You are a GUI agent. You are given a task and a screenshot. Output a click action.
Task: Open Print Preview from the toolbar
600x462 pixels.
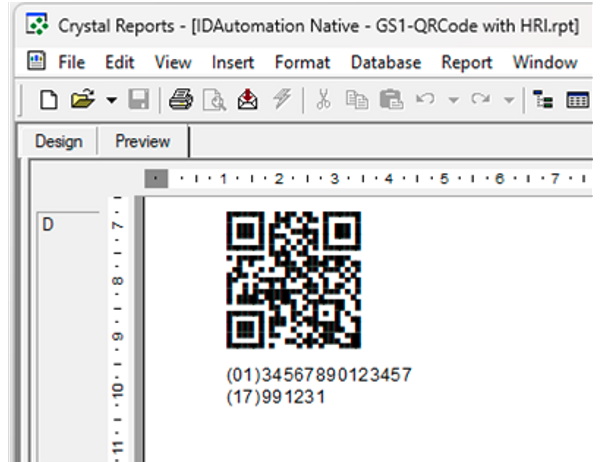[213, 100]
